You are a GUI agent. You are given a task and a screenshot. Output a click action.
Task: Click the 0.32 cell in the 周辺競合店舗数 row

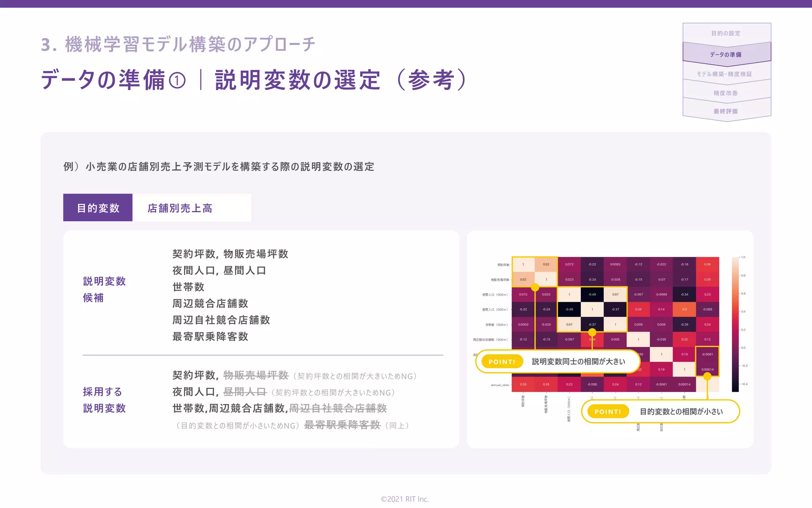(684, 339)
